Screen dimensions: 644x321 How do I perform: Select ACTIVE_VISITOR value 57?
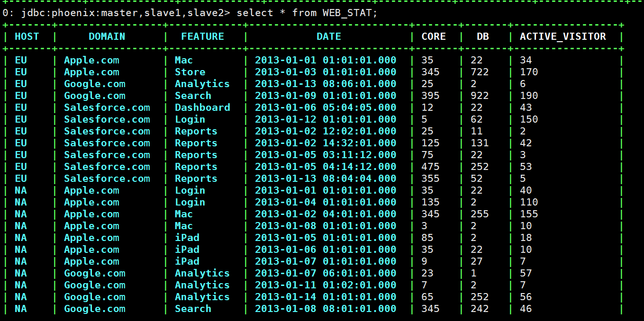526,273
